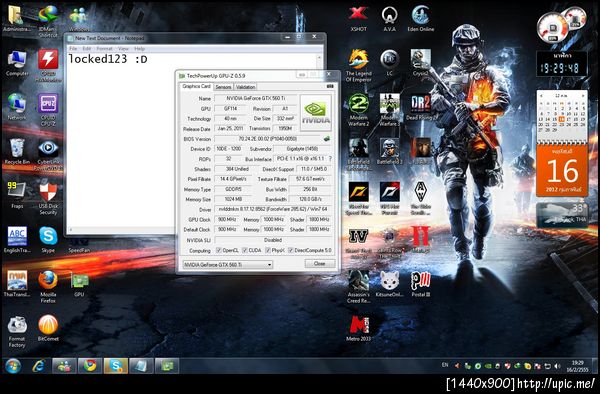
Task: Launch the Crysis 2 shortcut
Action: point(420,62)
